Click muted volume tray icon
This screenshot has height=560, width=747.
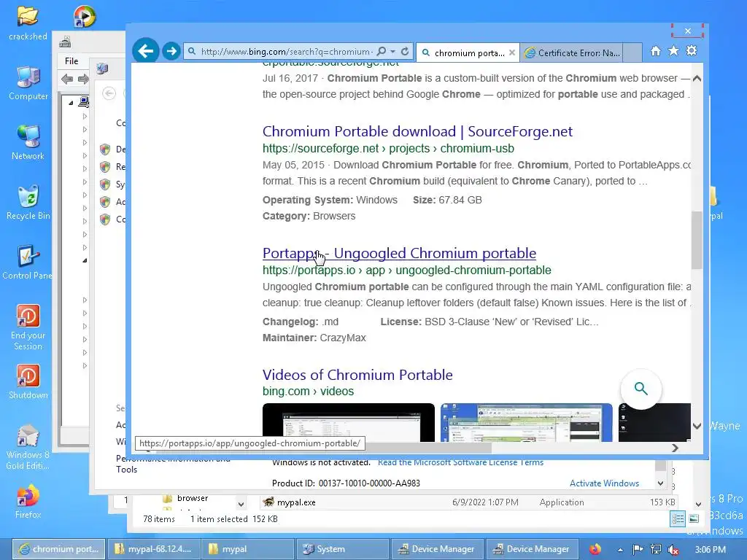coord(673,550)
